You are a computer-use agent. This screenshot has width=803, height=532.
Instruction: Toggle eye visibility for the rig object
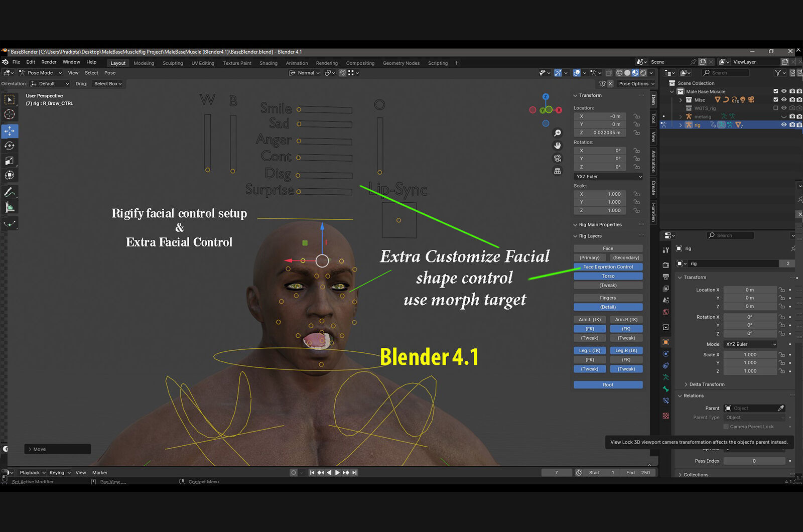pyautogui.click(x=784, y=124)
